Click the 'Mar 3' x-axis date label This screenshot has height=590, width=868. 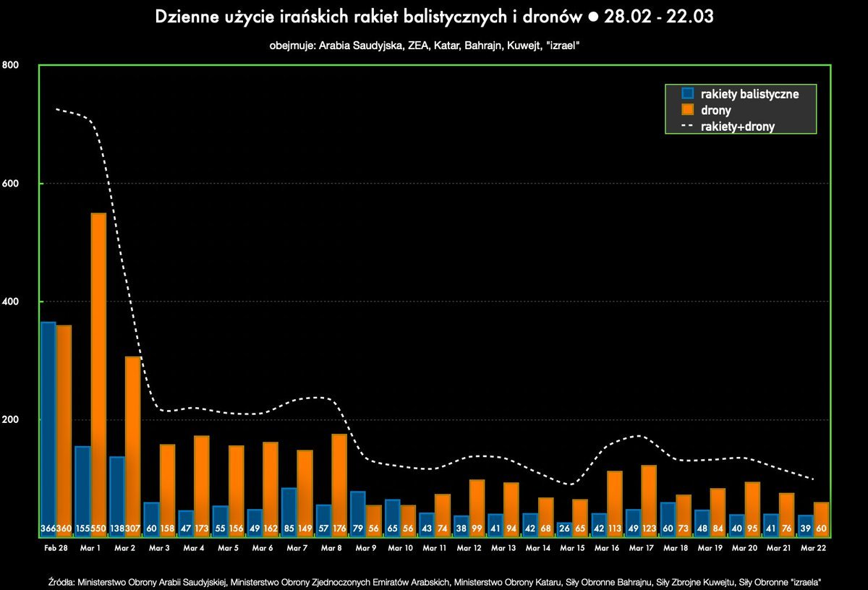click(x=159, y=549)
